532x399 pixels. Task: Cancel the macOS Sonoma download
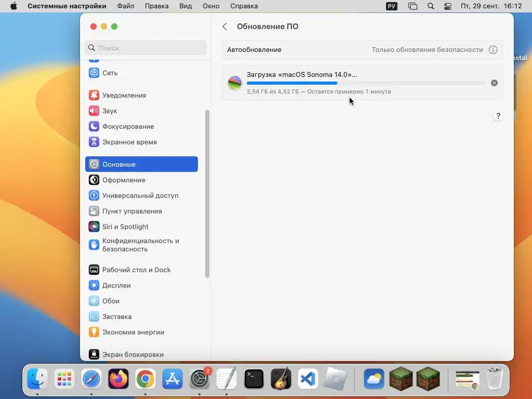pyautogui.click(x=495, y=83)
